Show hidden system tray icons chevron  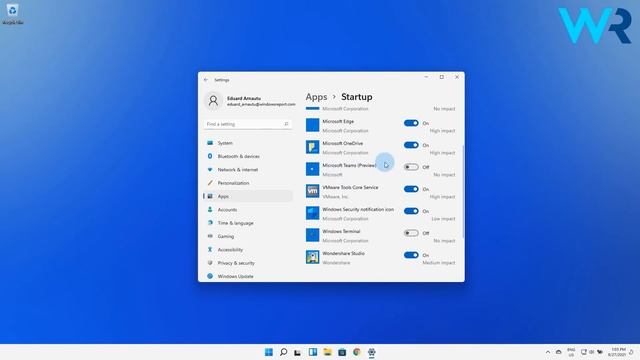pos(548,352)
